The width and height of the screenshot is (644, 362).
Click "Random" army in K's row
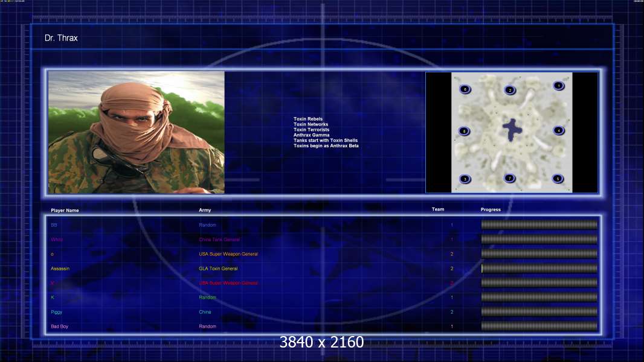point(207,297)
